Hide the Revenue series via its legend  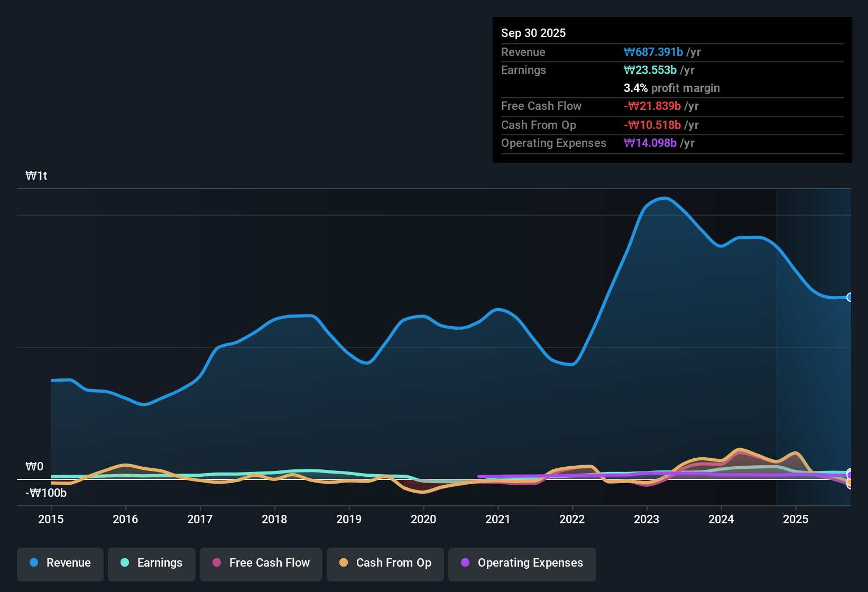pos(60,563)
